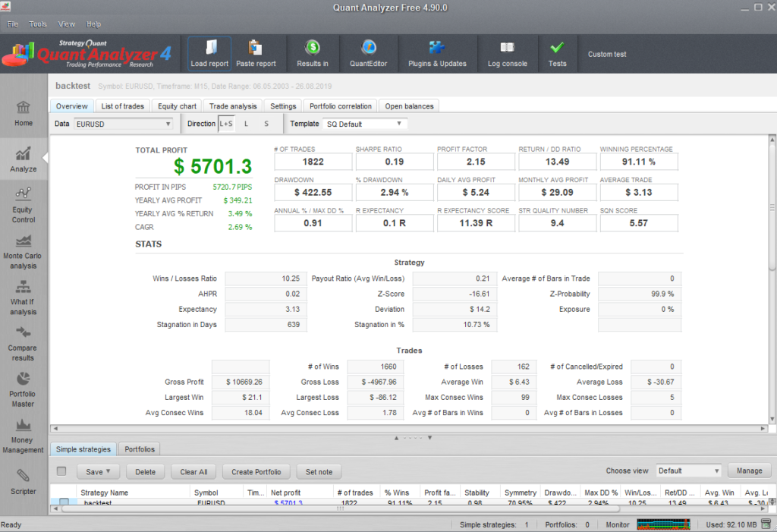
Task: Click the Delete button
Action: pyautogui.click(x=145, y=471)
